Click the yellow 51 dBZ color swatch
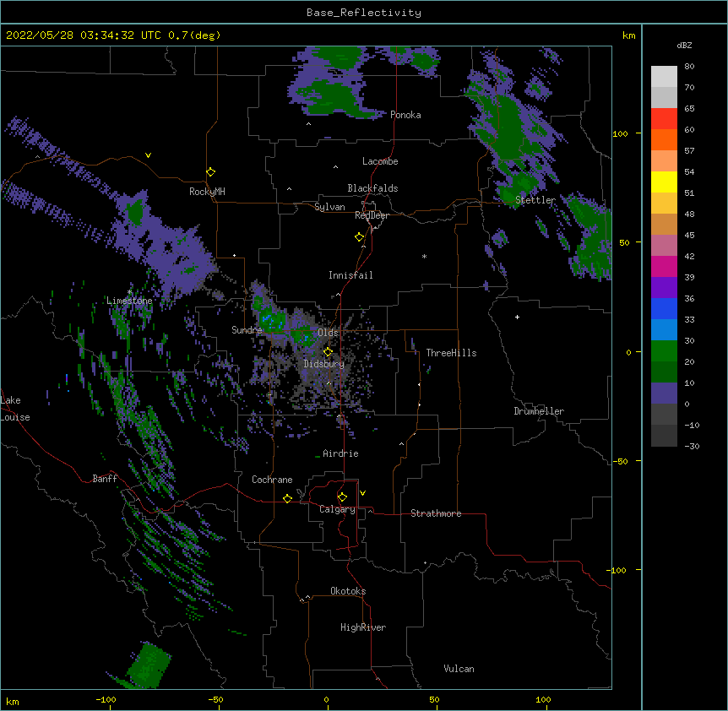This screenshot has height=711, width=728. (x=664, y=182)
